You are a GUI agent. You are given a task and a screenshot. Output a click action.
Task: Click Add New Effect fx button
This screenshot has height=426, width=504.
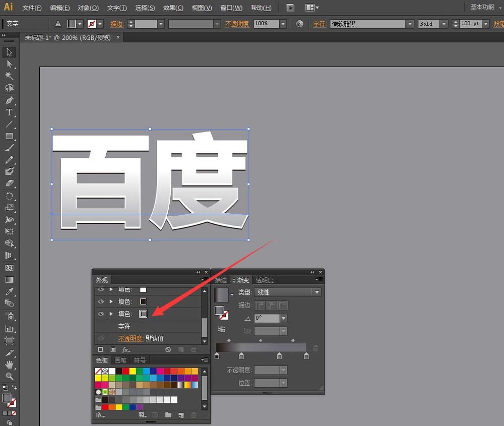(x=126, y=349)
